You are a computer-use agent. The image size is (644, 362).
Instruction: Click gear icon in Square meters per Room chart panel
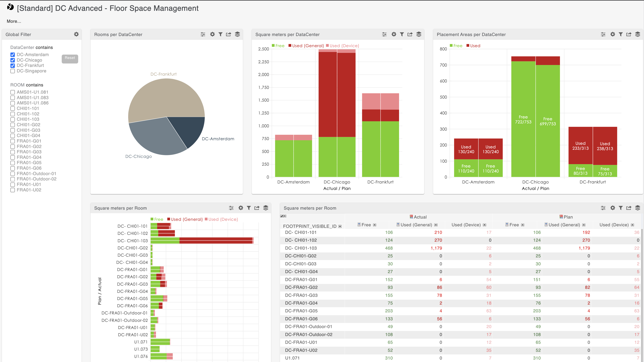(x=240, y=208)
